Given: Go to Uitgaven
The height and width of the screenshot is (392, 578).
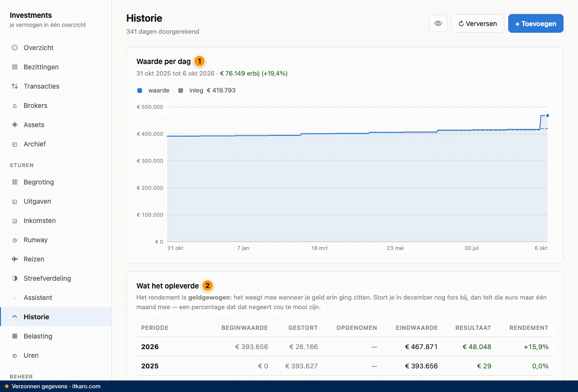Looking at the screenshot, I should 56,201.
